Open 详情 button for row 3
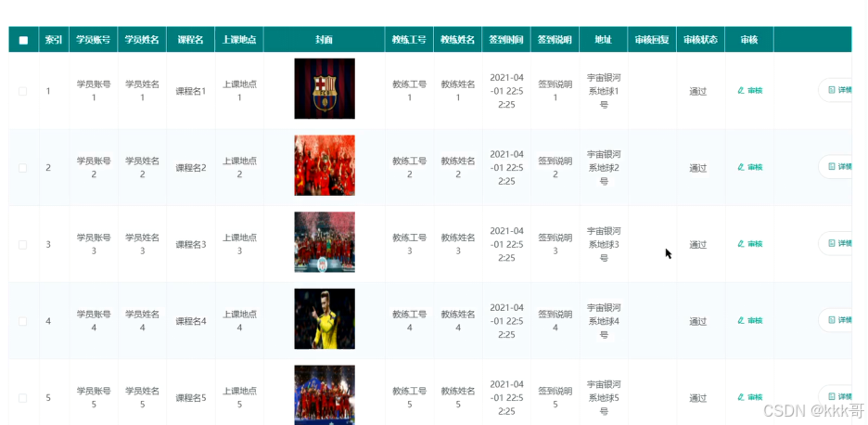 coord(835,243)
